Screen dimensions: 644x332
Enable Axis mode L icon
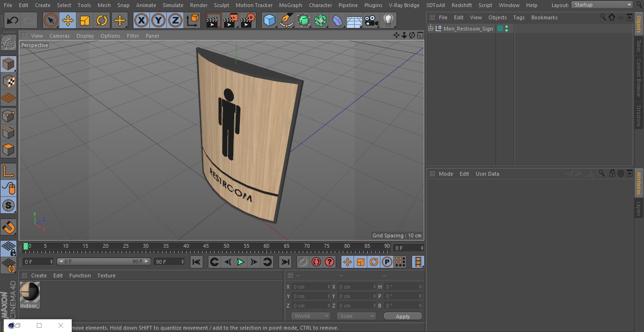point(8,171)
